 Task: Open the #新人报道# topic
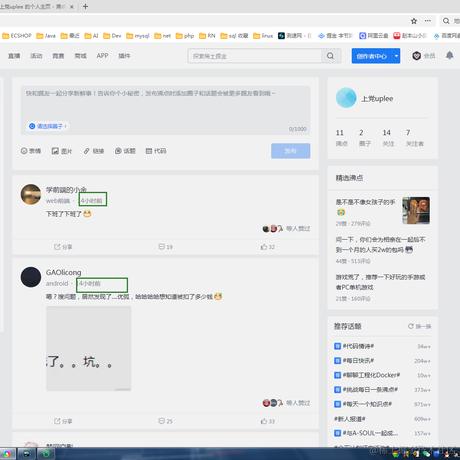350,419
